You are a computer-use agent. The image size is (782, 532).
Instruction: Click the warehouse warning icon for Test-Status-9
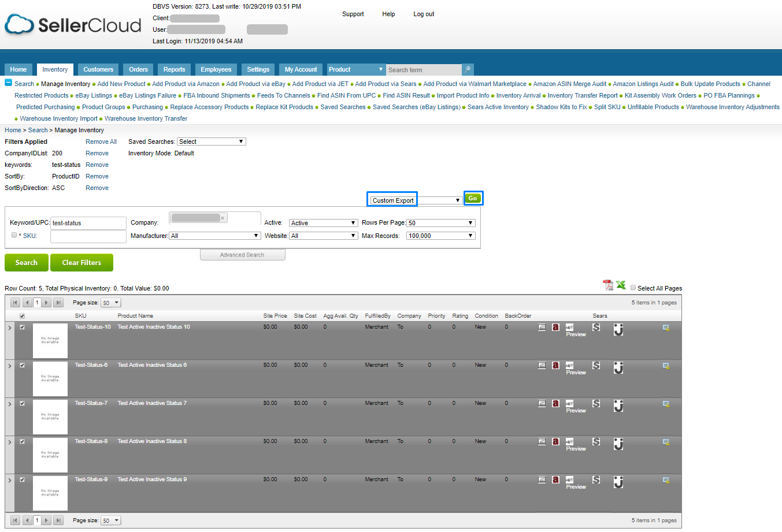coord(666,480)
